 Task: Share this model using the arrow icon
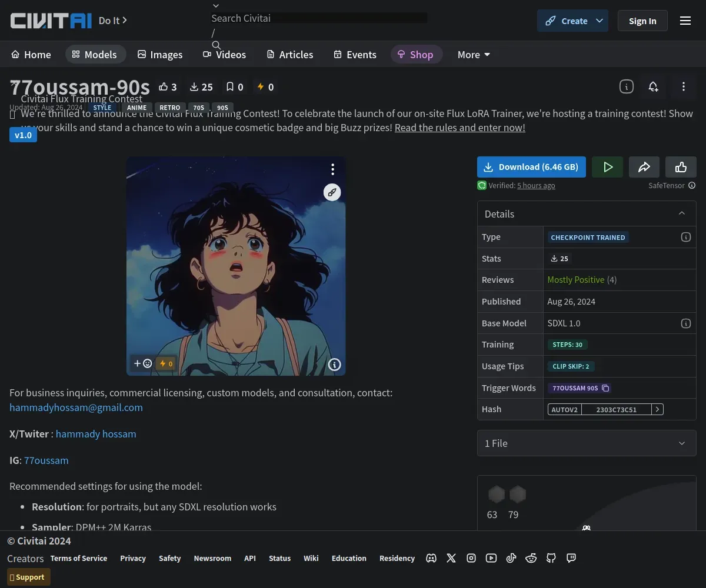click(x=644, y=167)
